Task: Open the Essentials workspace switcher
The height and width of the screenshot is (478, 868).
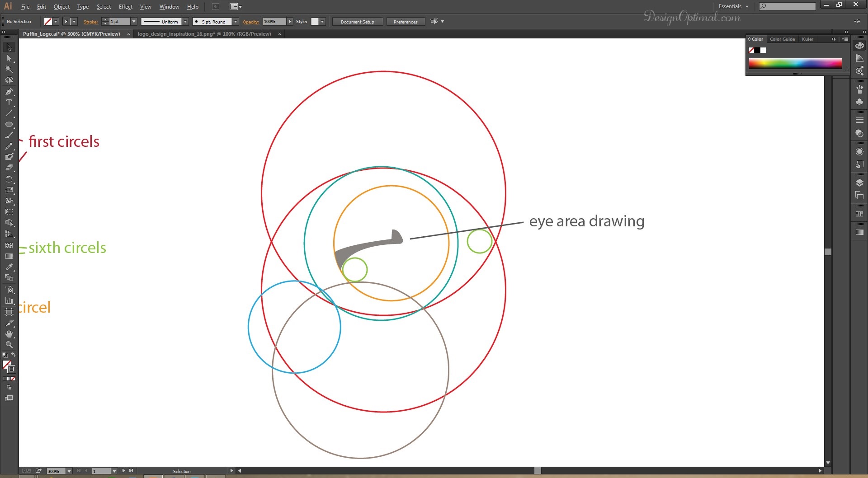Action: (x=733, y=6)
